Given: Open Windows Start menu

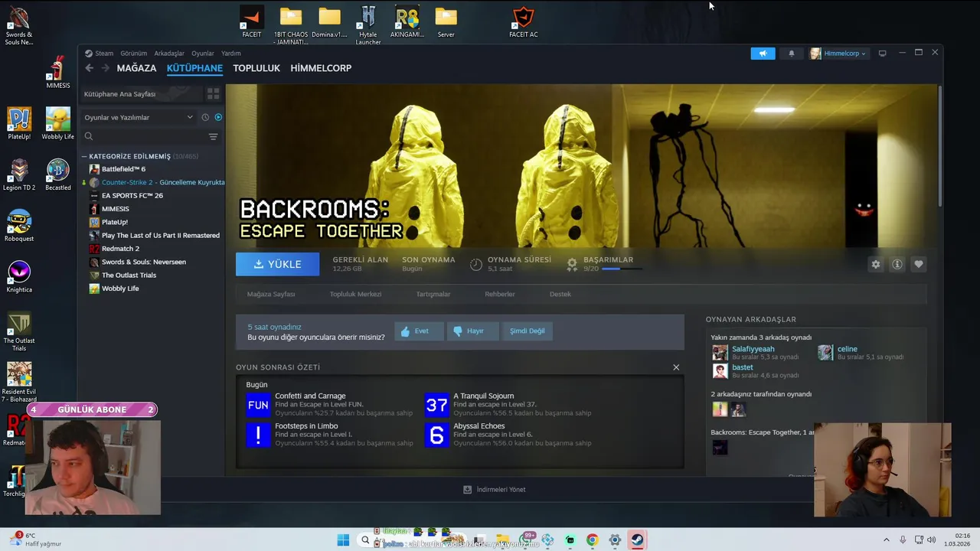Looking at the screenshot, I should (x=343, y=540).
